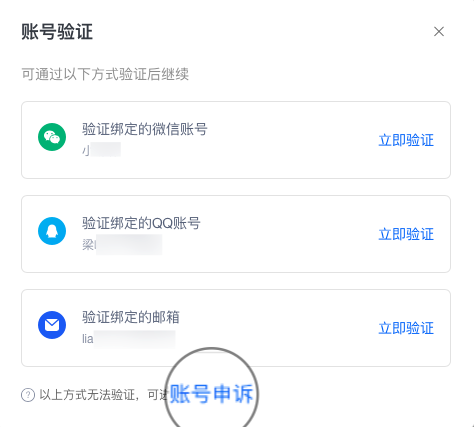The height and width of the screenshot is (427, 474).
Task: Click 立即验证 for the WeChat account
Action: click(406, 140)
